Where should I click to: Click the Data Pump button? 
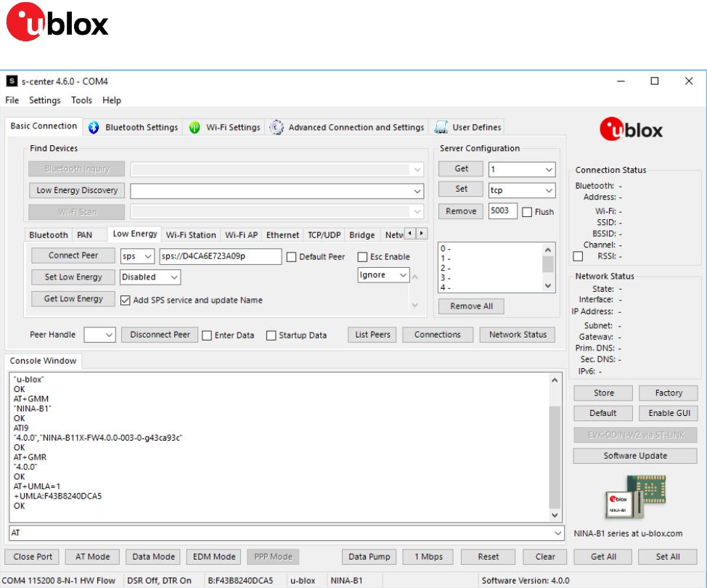(x=369, y=557)
